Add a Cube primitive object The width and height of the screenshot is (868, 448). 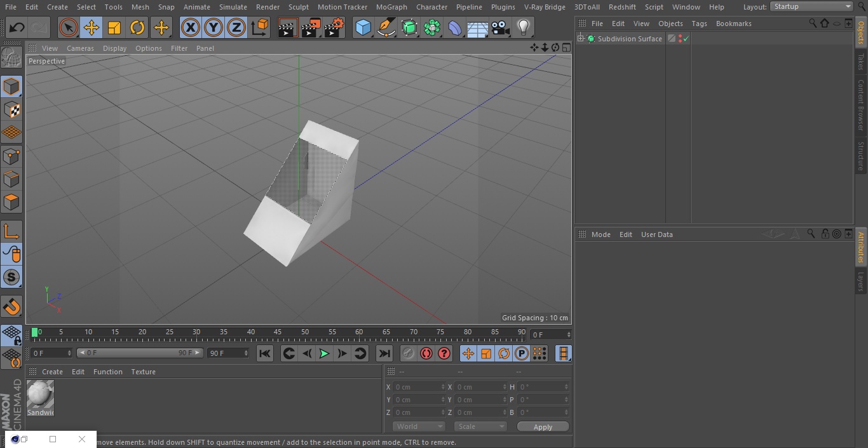363,27
